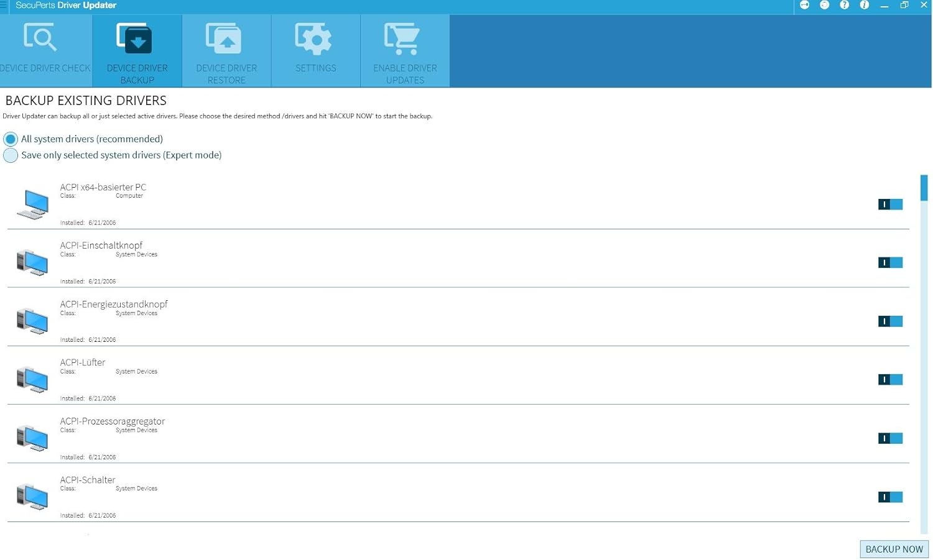Viewport: 933px width, 560px height.
Task: Click the circular refresh icon in title bar
Action: click(x=824, y=5)
